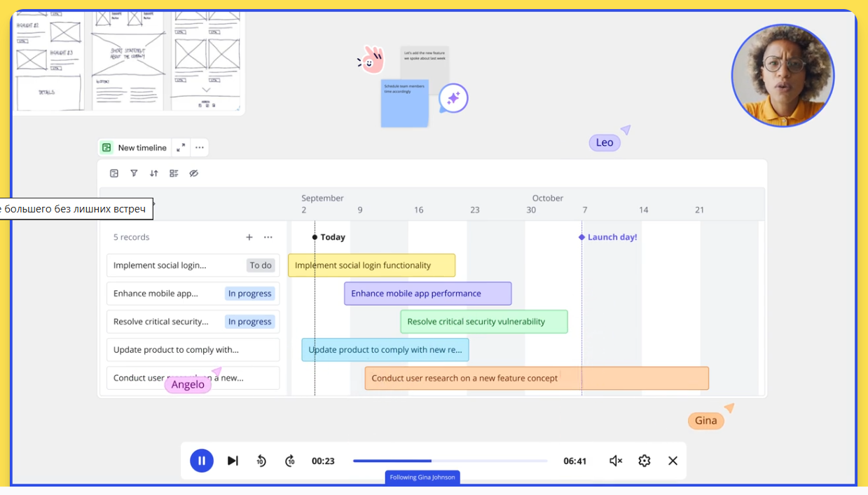Toggle hidden fields eye icon
This screenshot has width=868, height=495.
pos(194,173)
